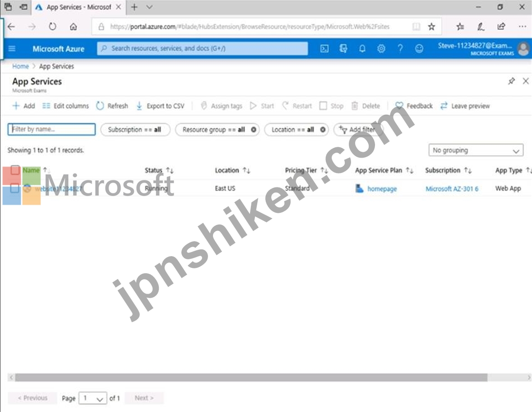Open reading view icon in address bar
The width and height of the screenshot is (532, 412).
[416, 27]
